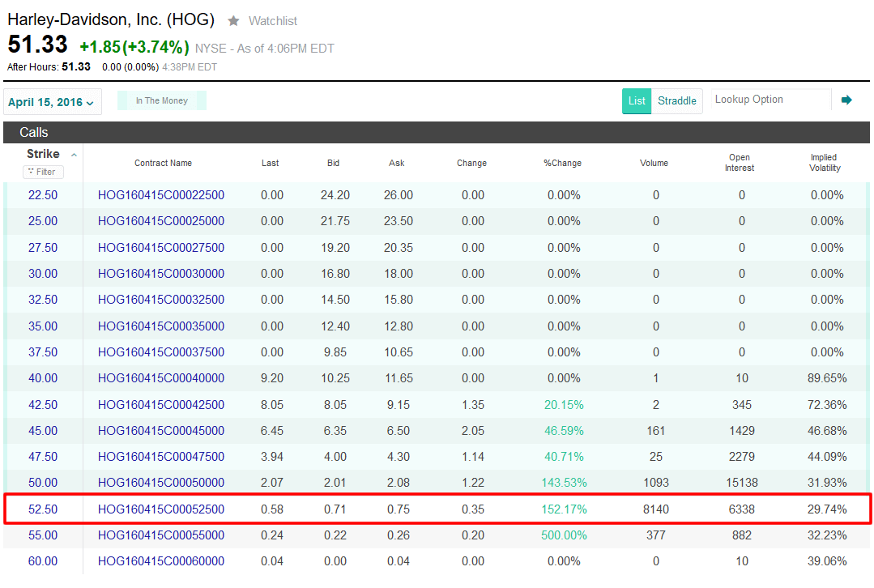Click the 152.17% change value
This screenshot has height=588, width=874.
tap(564, 509)
